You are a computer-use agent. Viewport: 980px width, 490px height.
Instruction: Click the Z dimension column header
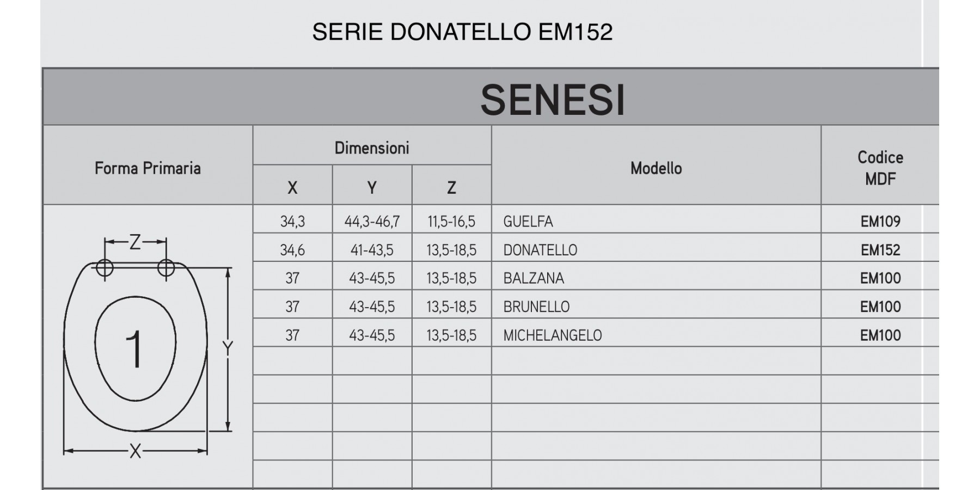tap(451, 188)
